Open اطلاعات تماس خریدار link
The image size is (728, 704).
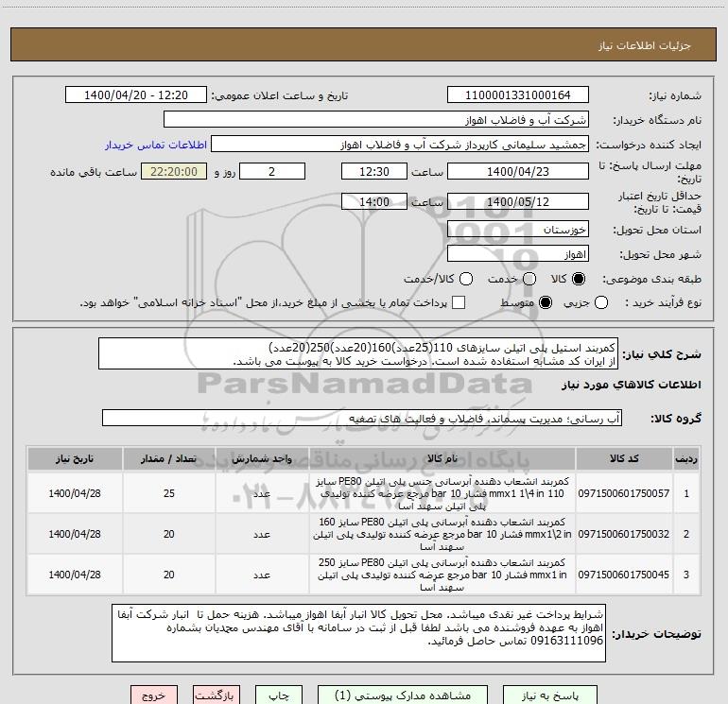click(x=156, y=145)
